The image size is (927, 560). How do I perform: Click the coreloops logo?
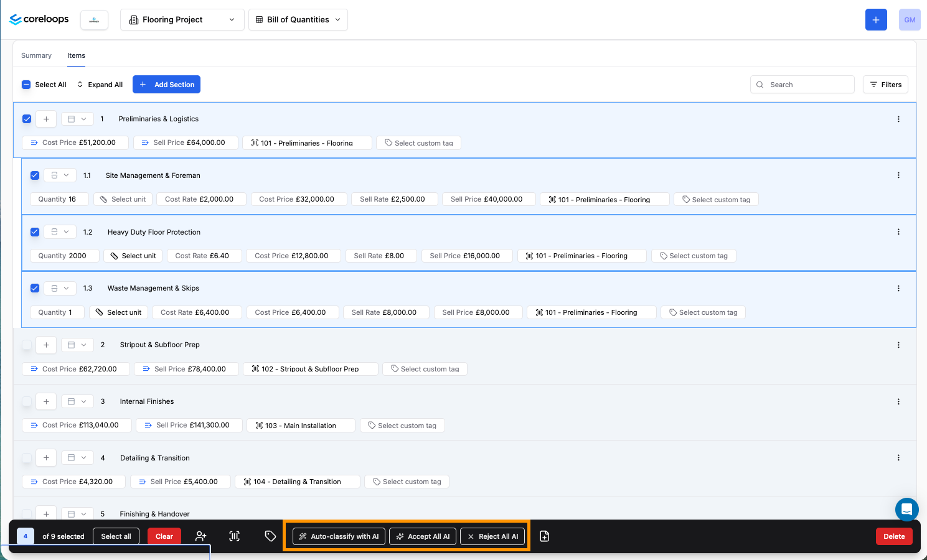coord(39,19)
